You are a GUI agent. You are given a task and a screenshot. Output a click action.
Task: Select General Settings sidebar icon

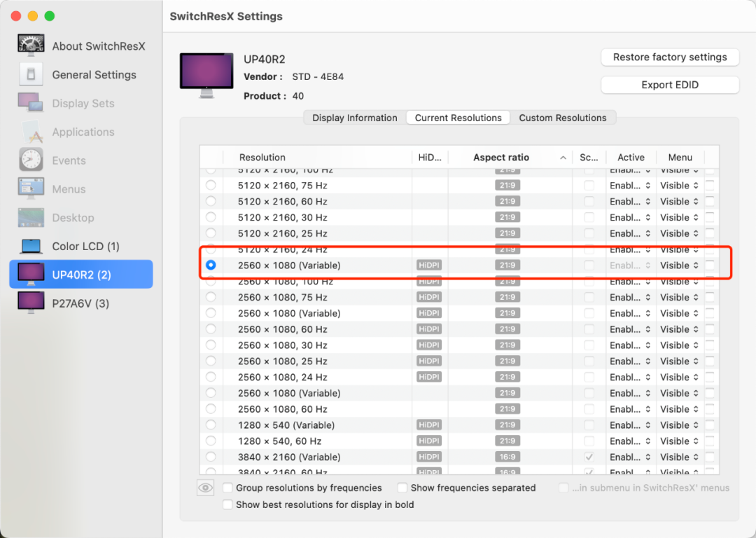pyautogui.click(x=31, y=74)
